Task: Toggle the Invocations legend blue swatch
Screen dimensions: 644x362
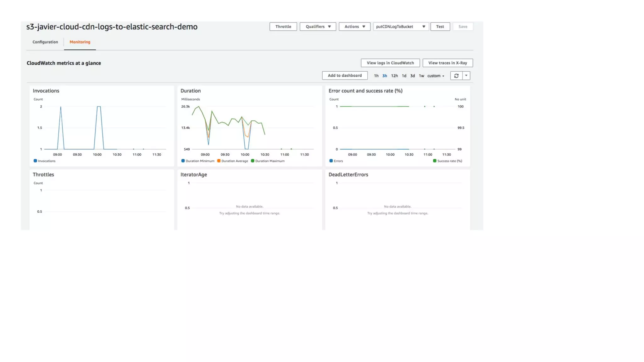Action: pyautogui.click(x=35, y=161)
